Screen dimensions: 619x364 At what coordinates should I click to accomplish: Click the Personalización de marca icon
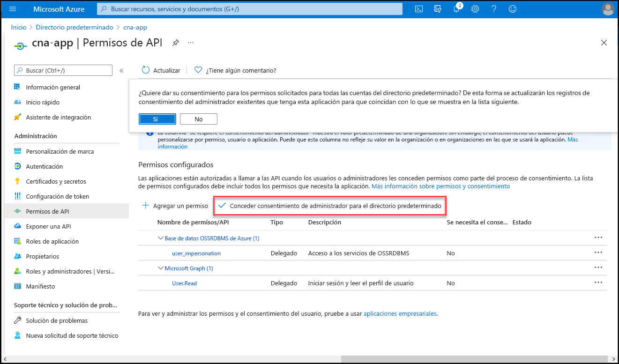17,151
